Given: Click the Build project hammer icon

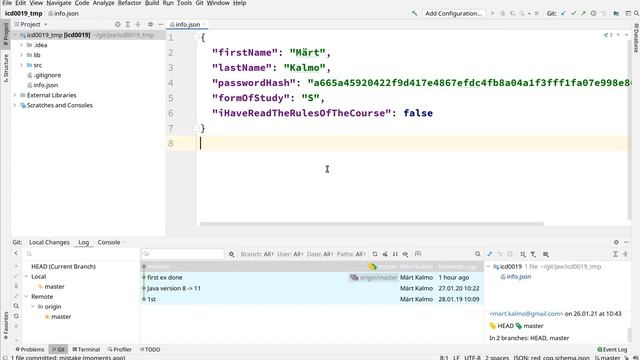Looking at the screenshot, I should (414, 13).
